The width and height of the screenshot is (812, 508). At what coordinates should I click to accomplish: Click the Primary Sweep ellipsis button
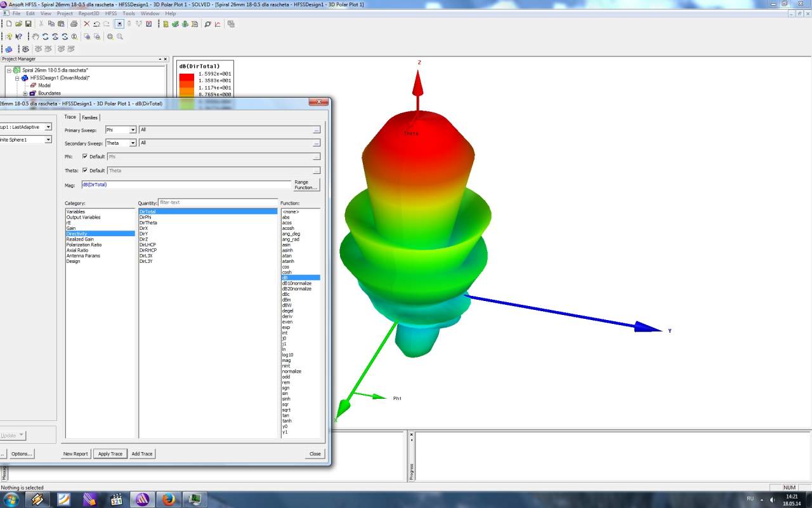(x=317, y=130)
